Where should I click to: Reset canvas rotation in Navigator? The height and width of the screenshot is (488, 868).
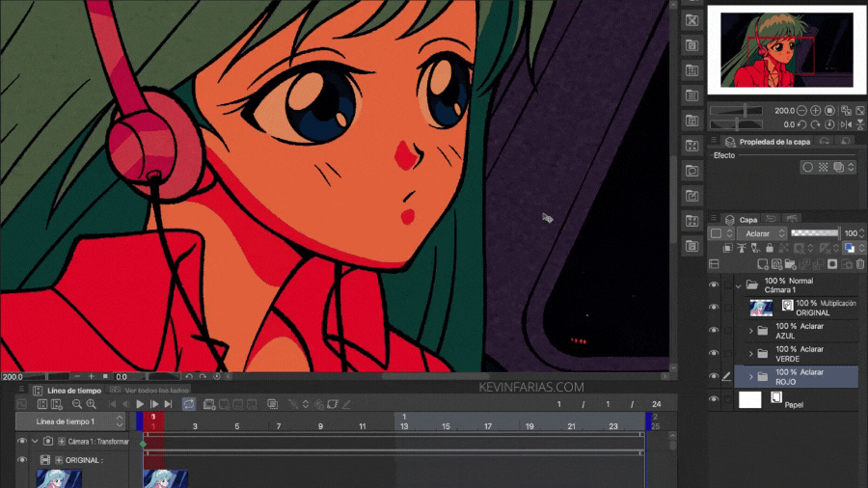[829, 124]
